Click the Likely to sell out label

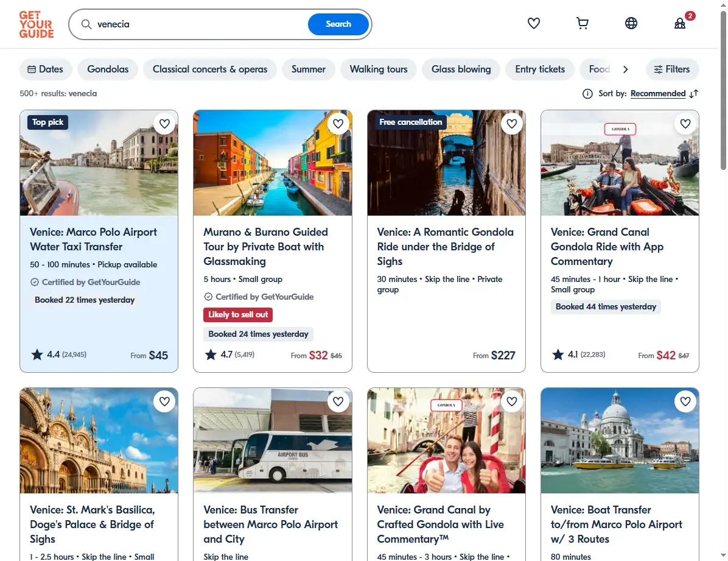238,315
